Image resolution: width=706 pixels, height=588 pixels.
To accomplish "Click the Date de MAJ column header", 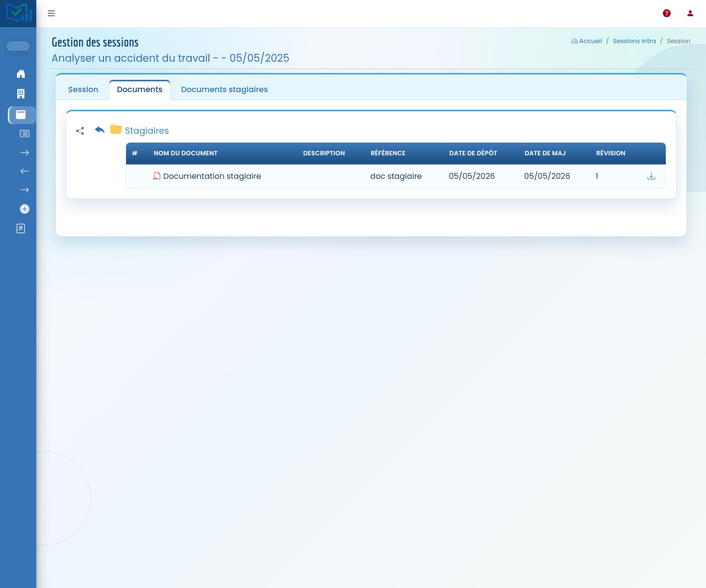I will point(545,153).
